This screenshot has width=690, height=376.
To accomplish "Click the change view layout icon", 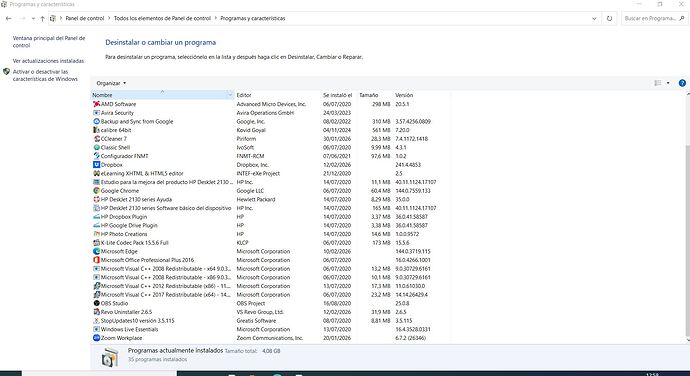I will click(x=658, y=83).
